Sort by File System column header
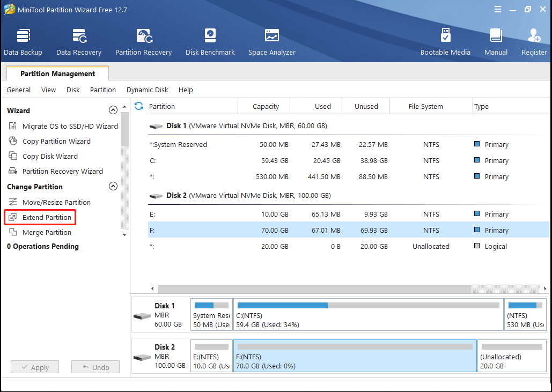Image resolution: width=552 pixels, height=392 pixels. (x=431, y=106)
